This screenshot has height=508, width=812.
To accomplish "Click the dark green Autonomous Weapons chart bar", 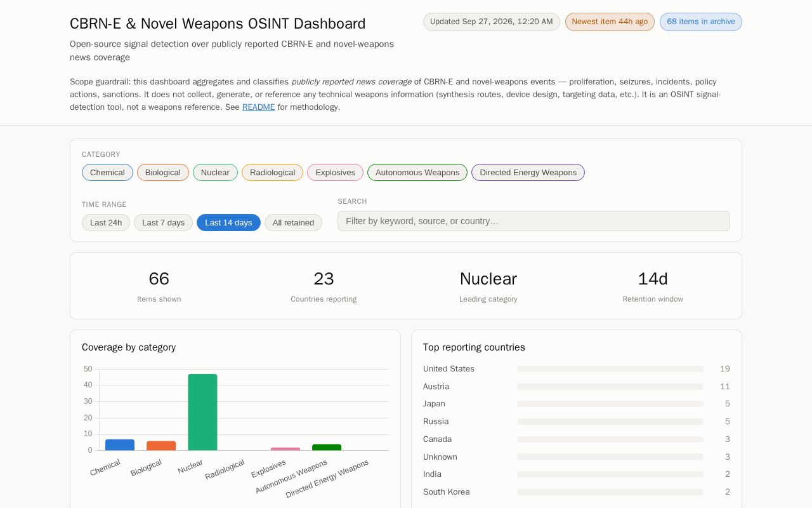I will (x=327, y=447).
